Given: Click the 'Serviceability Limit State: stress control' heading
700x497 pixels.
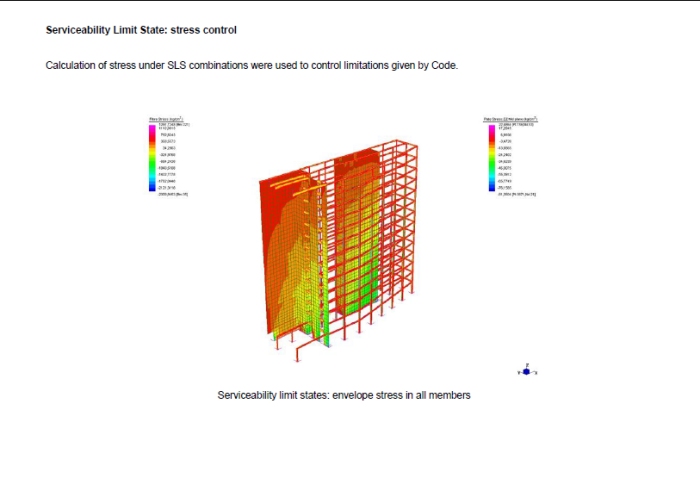Looking at the screenshot, I should [141, 30].
